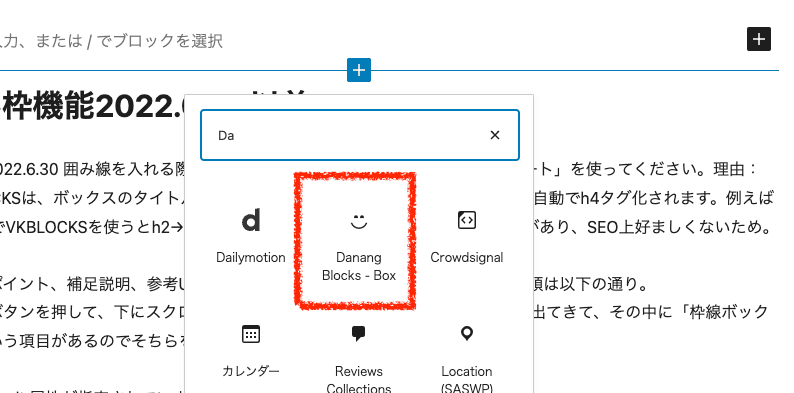Click the Danang Blocks - Box label
This screenshot has width=794, height=393.
point(359,266)
